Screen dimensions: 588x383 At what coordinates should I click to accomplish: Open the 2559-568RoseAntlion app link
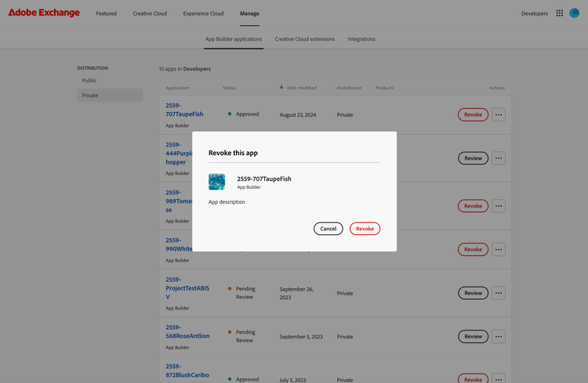(187, 332)
